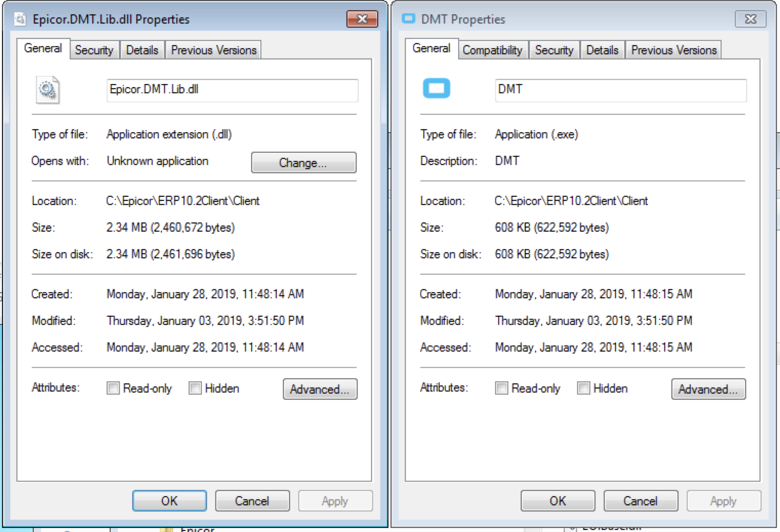Open Advanced attributes in Epicor.DMT.Lib.dll Properties
The width and height of the screenshot is (780, 532).
point(320,389)
